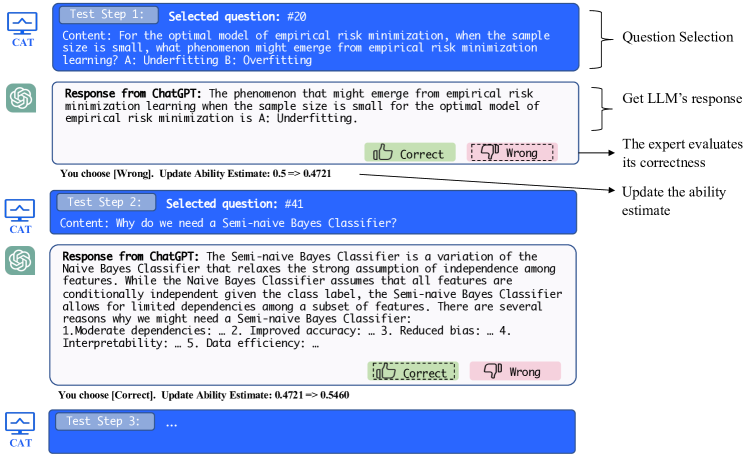Mark the Semi-naive Bayes answer as Wrong
748x459 pixels.
pyautogui.click(x=515, y=371)
